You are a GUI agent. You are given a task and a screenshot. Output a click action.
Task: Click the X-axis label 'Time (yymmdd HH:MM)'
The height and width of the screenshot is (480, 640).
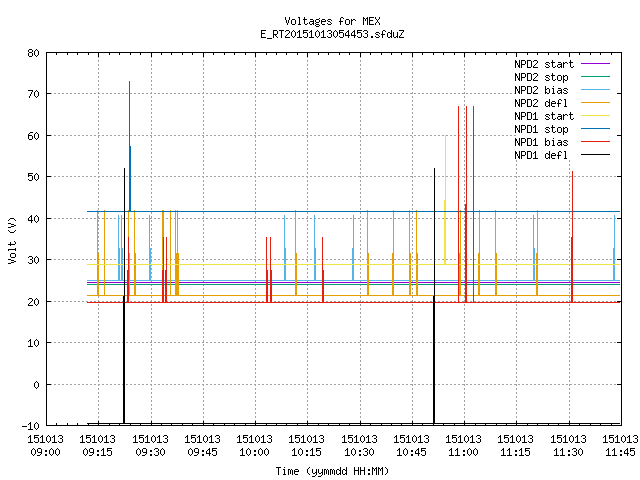pos(332,471)
